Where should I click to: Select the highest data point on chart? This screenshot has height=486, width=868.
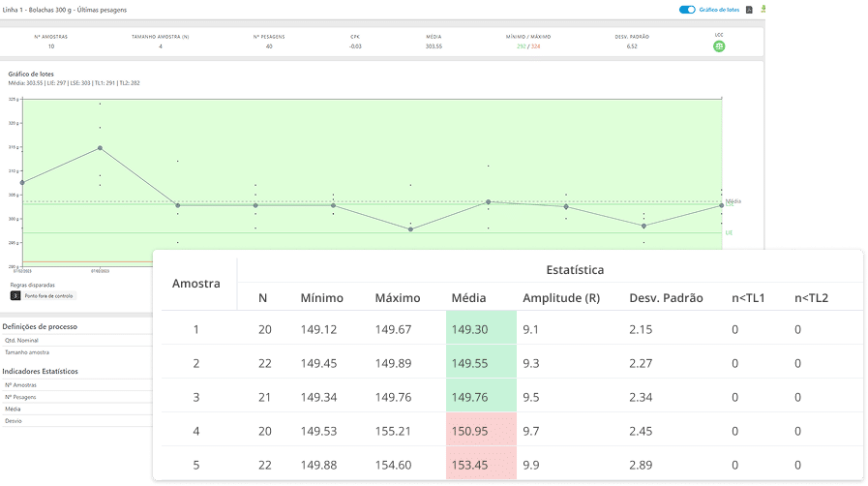point(100,148)
